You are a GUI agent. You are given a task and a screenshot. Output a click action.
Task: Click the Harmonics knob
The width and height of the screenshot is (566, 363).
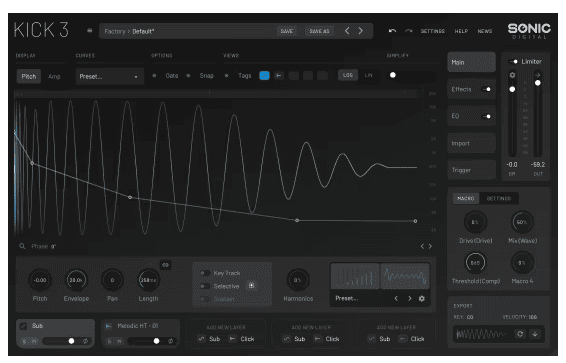[297, 280]
